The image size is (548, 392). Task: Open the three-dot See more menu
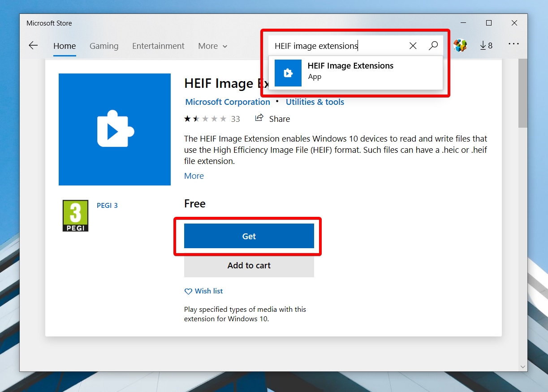pyautogui.click(x=513, y=44)
